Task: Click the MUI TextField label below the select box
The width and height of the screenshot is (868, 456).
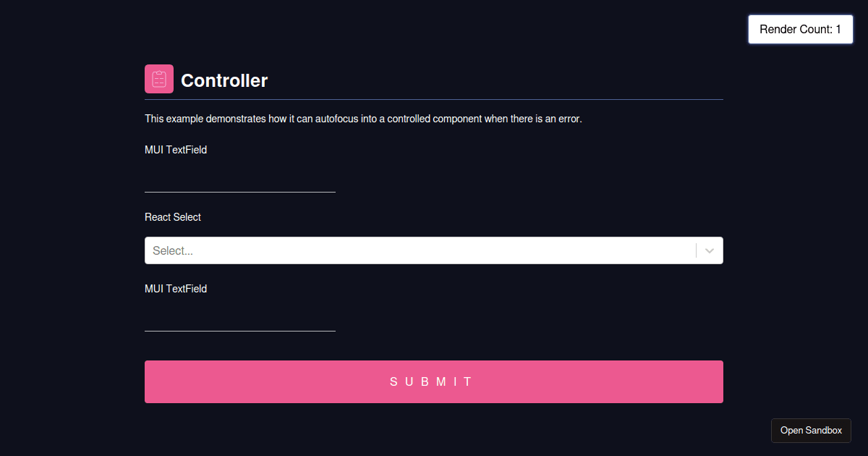Action: coord(176,289)
